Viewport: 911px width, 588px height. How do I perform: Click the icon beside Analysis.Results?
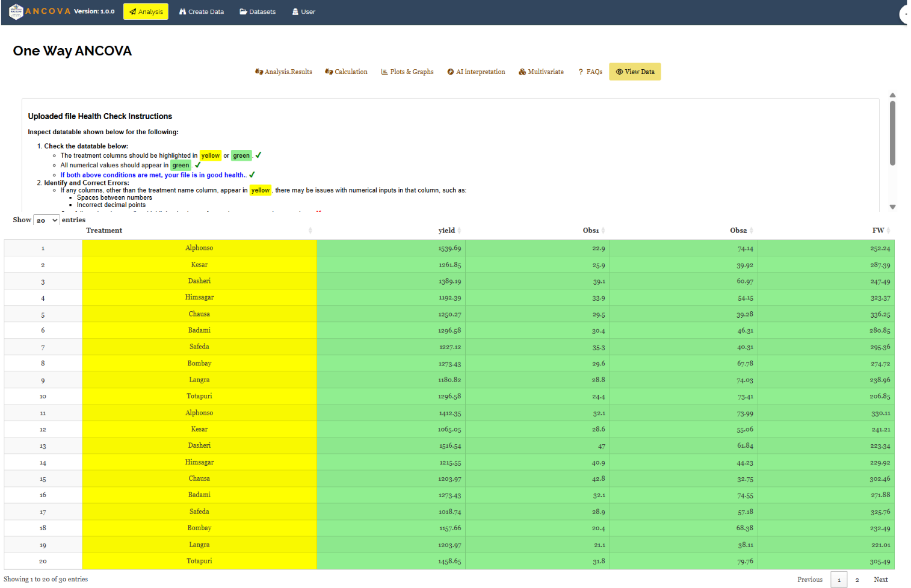259,72
